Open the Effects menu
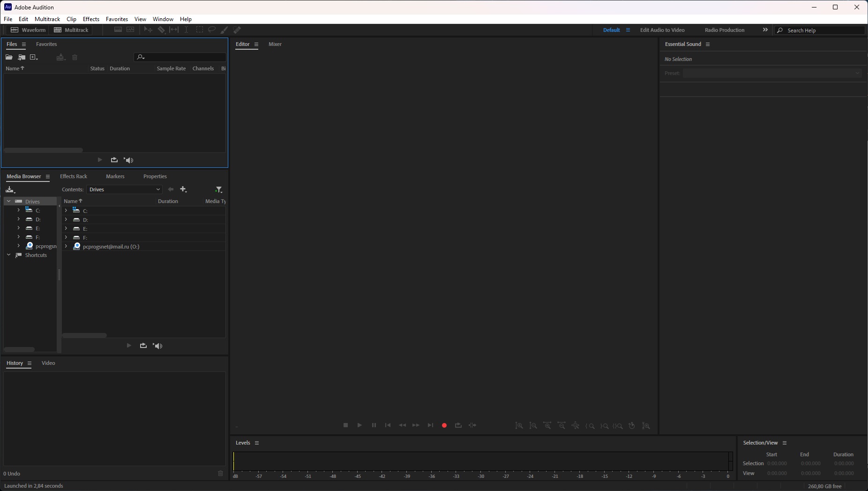Image resolution: width=868 pixels, height=491 pixels. [91, 19]
